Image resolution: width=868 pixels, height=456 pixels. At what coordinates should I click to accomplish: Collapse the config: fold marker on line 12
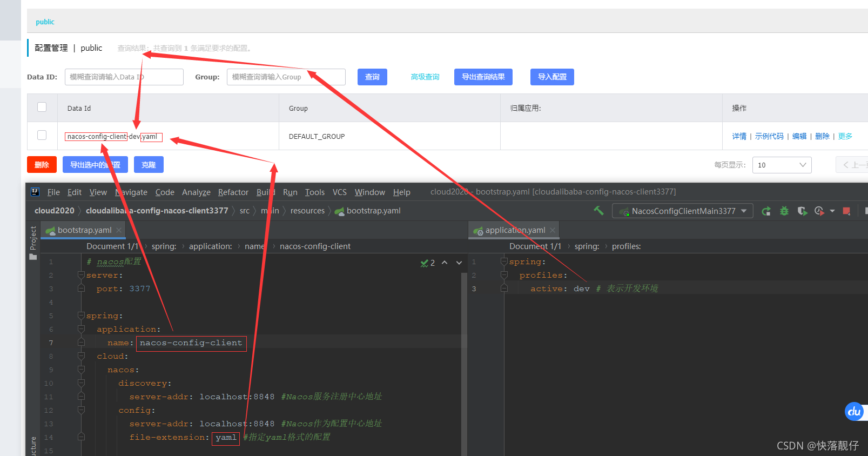[x=81, y=410]
